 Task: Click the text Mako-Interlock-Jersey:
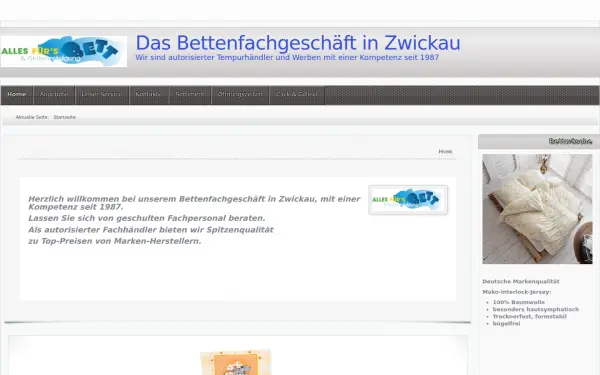pyautogui.click(x=517, y=292)
